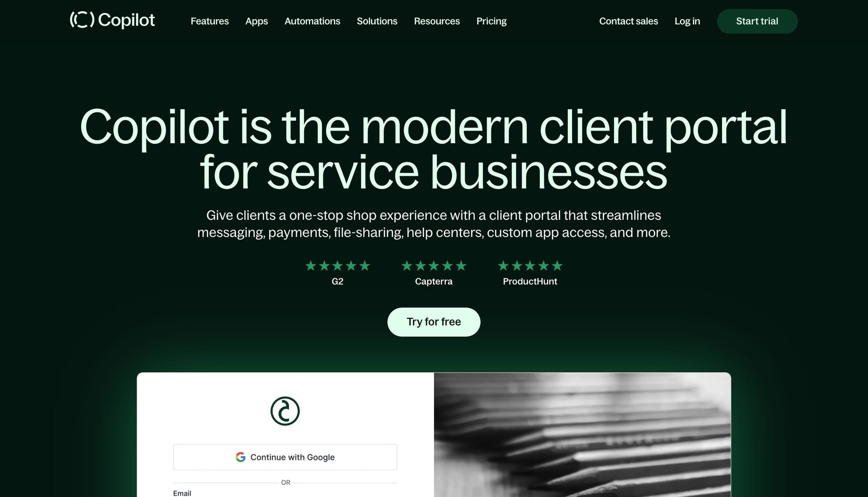
Task: Click the Resources menu item
Action: coord(437,21)
